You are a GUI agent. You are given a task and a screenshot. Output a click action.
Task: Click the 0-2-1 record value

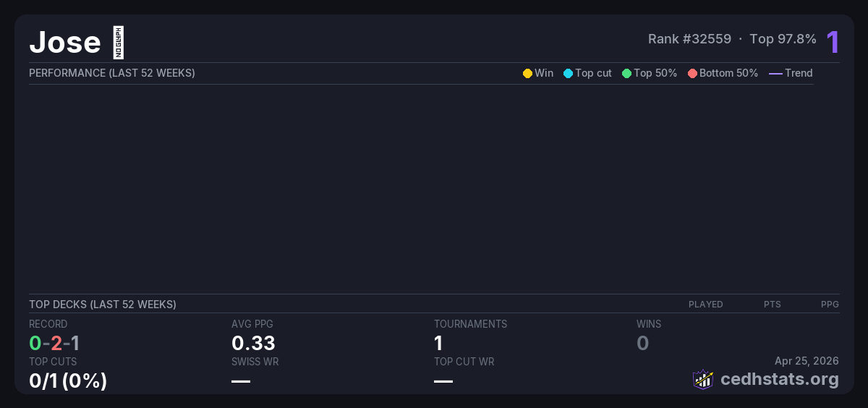(x=54, y=343)
